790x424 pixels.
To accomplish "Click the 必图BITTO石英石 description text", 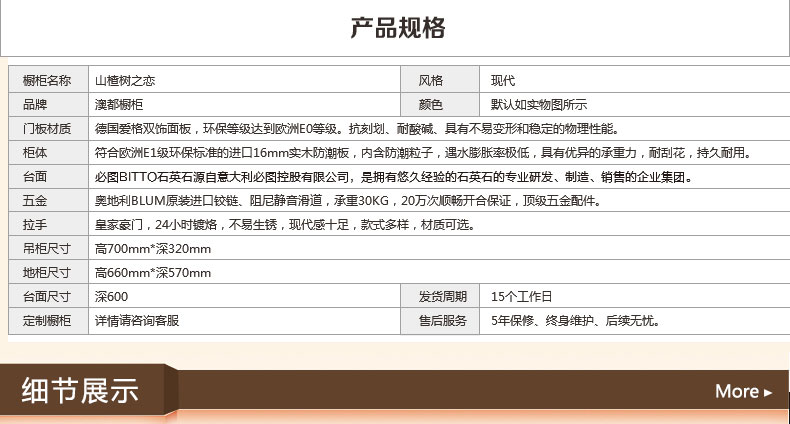I will (393, 177).
